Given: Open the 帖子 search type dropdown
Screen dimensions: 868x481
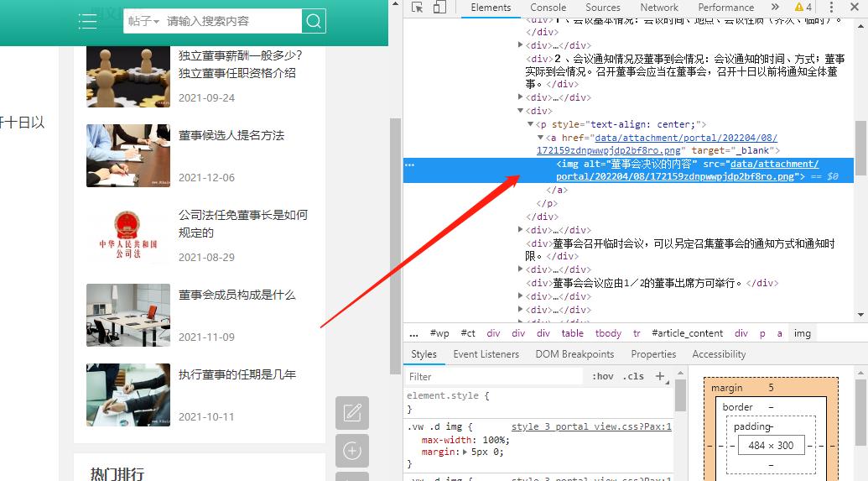Looking at the screenshot, I should point(143,21).
